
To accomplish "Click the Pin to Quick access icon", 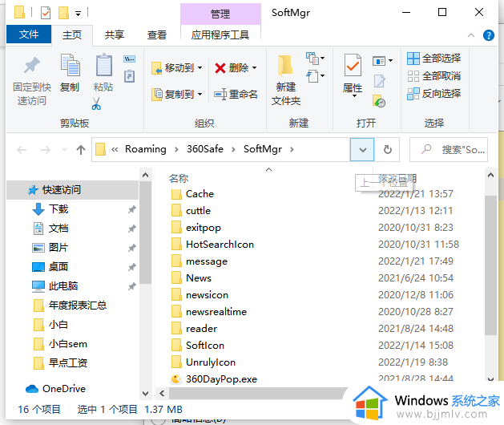I will 31,65.
